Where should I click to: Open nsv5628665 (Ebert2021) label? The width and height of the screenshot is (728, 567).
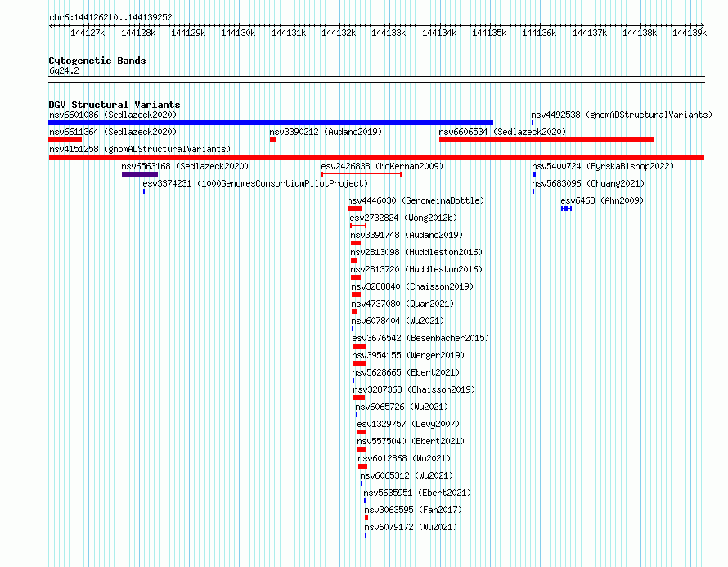coord(406,372)
